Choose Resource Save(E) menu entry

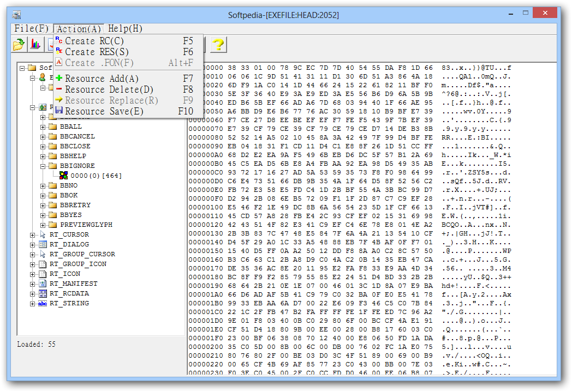pyautogui.click(x=128, y=111)
